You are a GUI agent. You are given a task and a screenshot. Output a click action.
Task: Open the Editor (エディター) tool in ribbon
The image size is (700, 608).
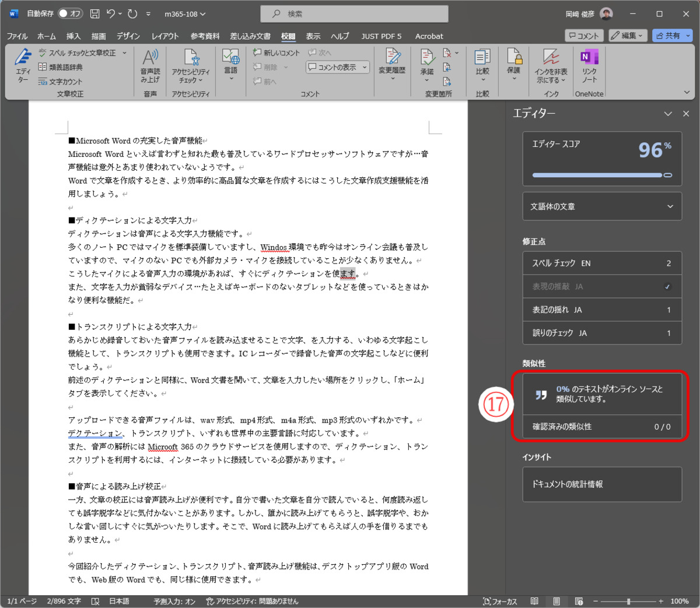23,66
